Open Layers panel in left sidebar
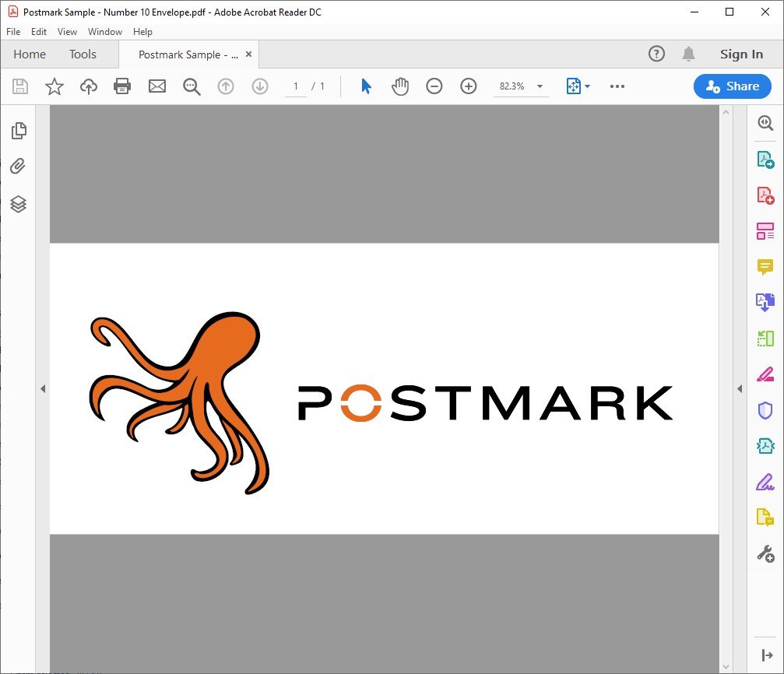Screen dimensions: 784x674 point(19,203)
